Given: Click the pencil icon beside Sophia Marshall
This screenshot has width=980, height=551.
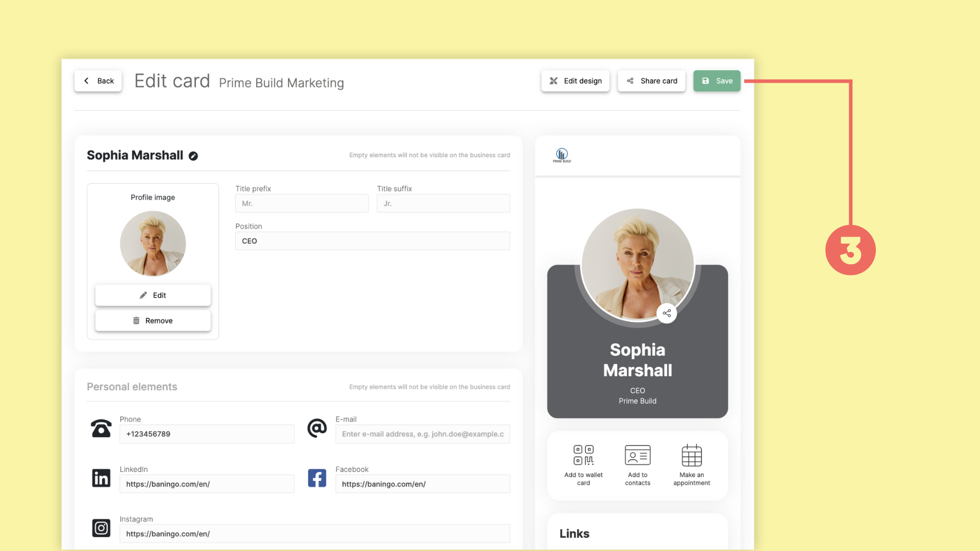Looking at the screenshot, I should point(193,156).
